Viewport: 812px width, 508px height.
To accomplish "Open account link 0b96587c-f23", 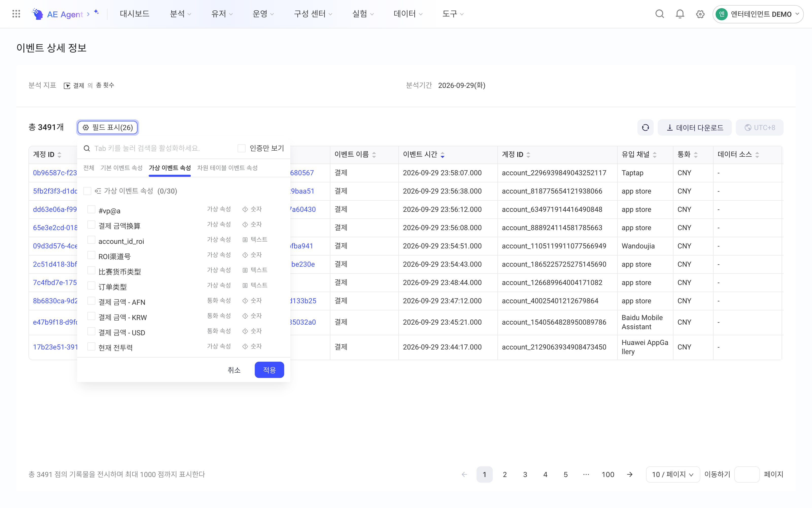I will point(55,173).
